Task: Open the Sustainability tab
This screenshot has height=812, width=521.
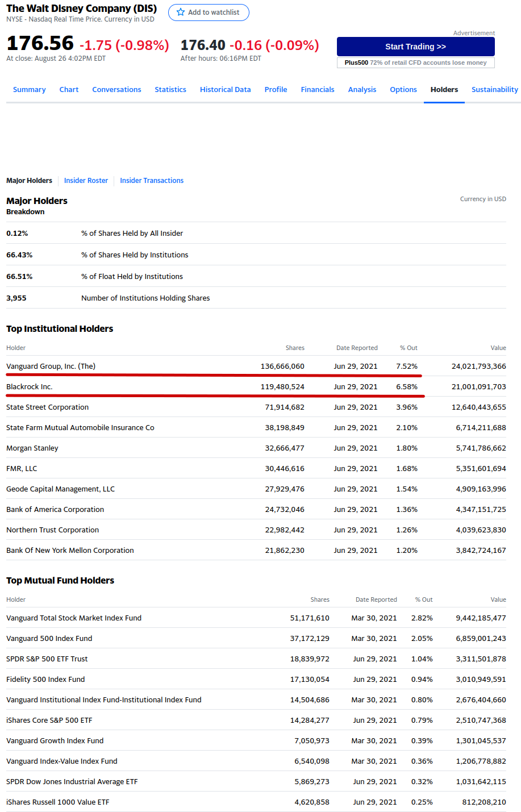Action: point(494,90)
